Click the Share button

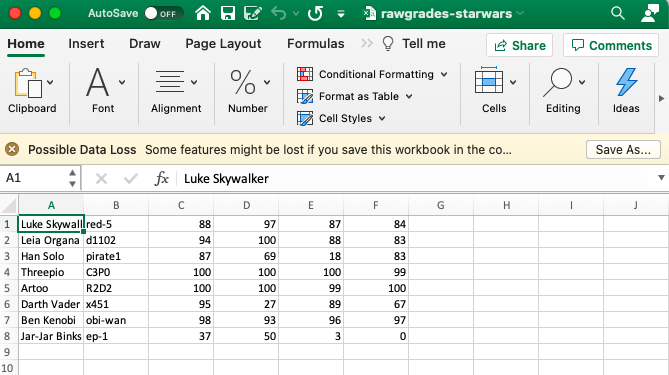[519, 45]
